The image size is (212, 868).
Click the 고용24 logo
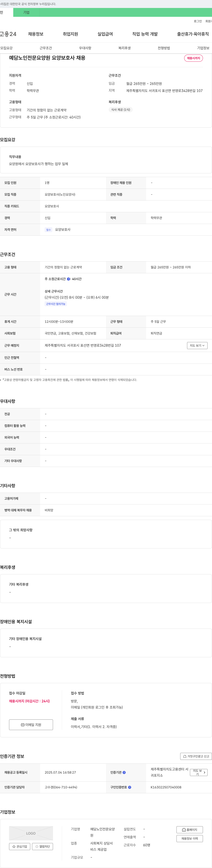[8, 34]
